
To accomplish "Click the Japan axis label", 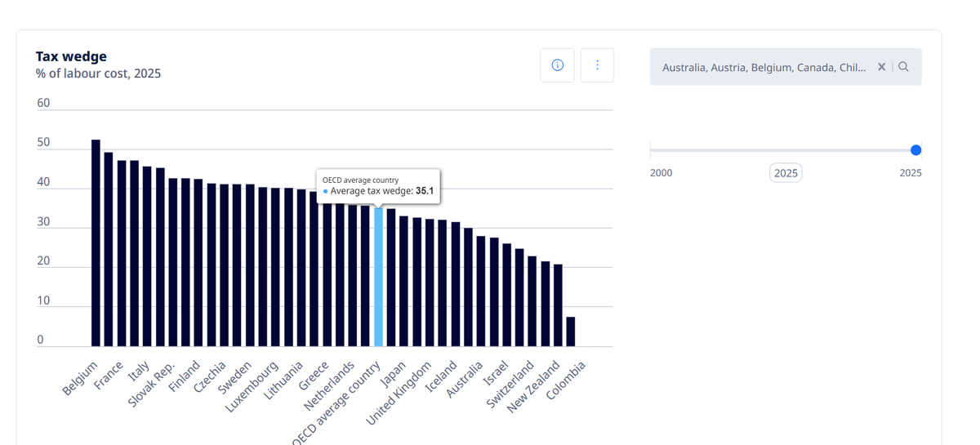I will click(x=393, y=372).
